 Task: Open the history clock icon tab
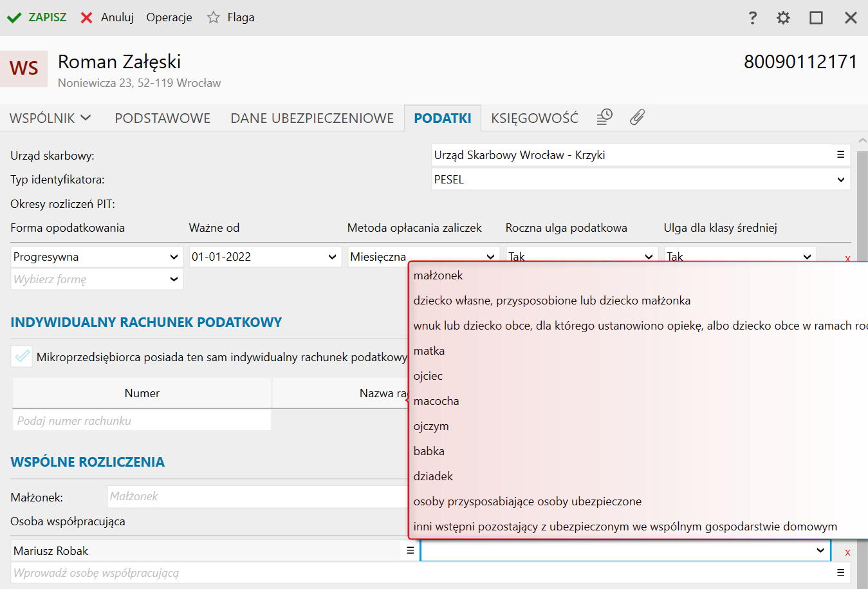604,117
